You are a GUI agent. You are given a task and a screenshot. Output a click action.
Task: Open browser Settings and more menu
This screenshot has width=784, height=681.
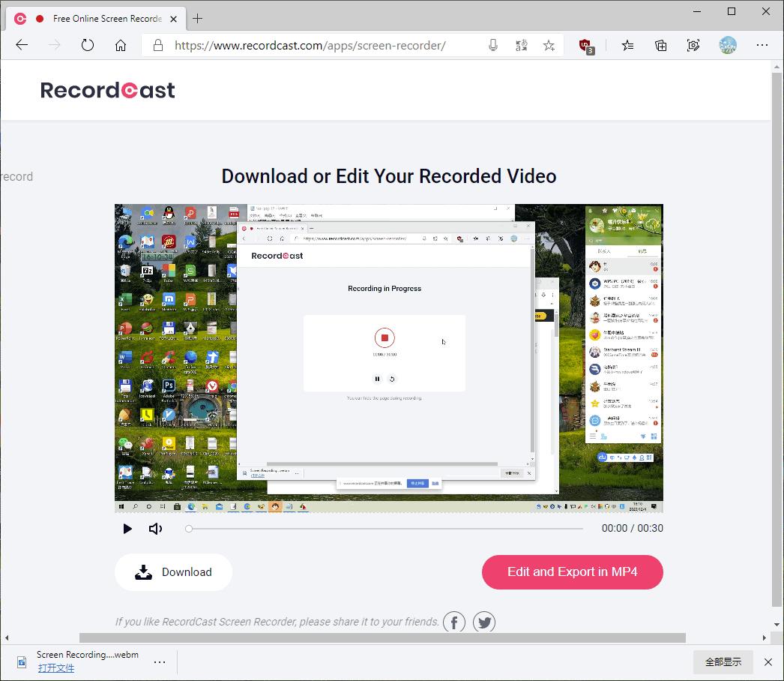click(762, 45)
